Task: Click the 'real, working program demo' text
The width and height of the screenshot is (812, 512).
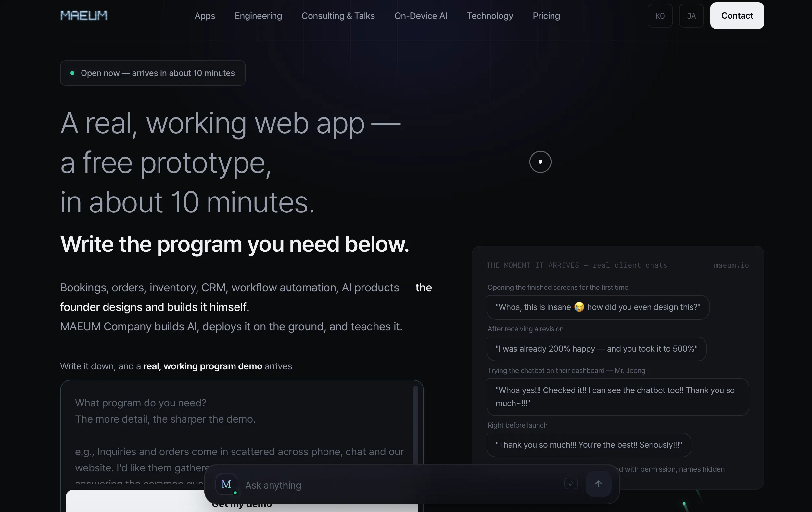Action: 203,366
